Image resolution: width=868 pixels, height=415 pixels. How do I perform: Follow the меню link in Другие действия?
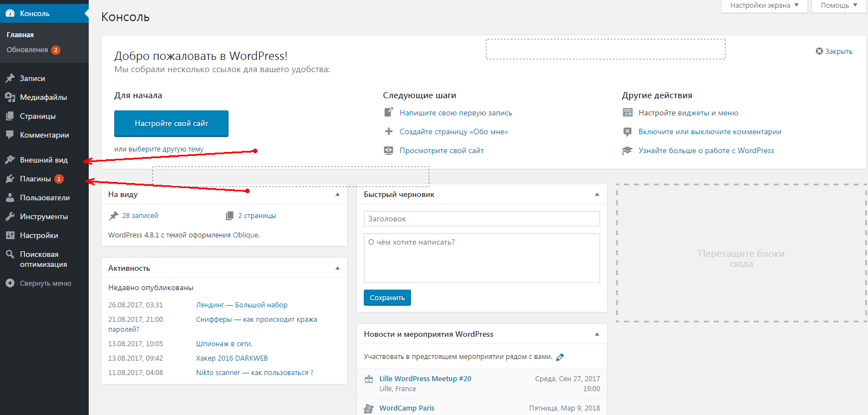click(728, 113)
